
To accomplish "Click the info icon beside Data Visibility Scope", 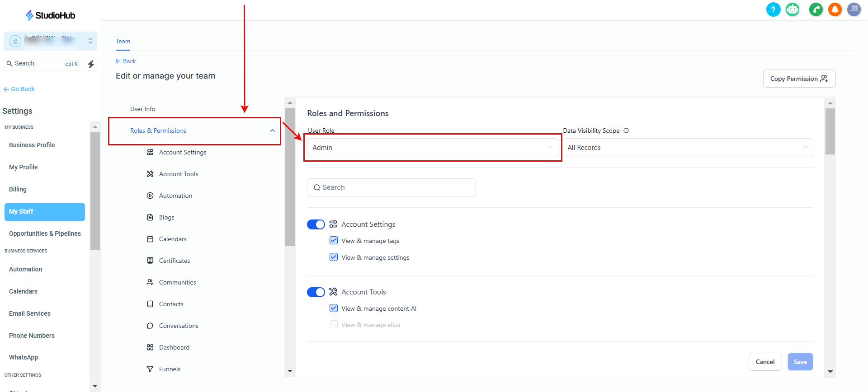I will pos(626,131).
